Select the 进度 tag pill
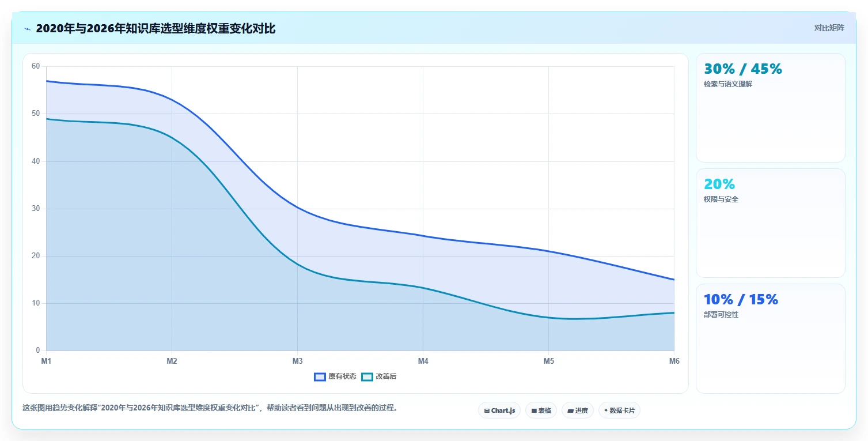The image size is (868, 441). coord(577,410)
